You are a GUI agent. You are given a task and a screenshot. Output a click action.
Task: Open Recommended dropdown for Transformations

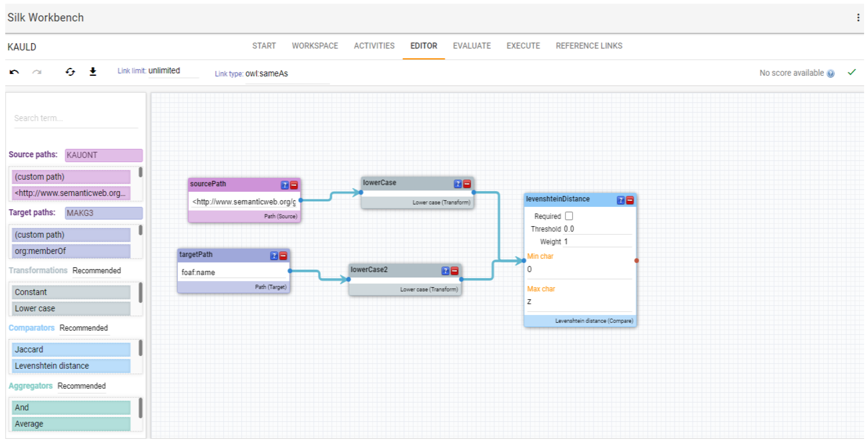coord(96,271)
